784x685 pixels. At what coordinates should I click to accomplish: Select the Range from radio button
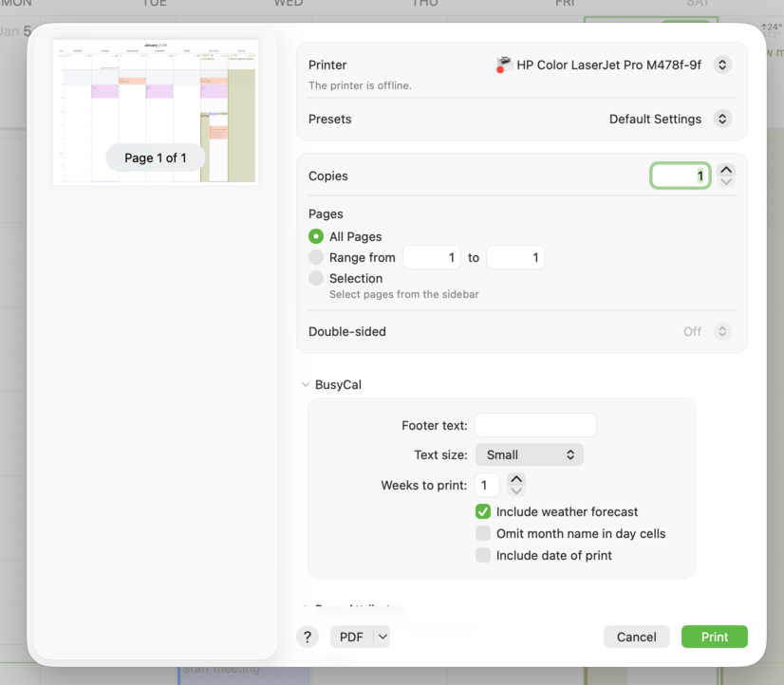tap(316, 257)
